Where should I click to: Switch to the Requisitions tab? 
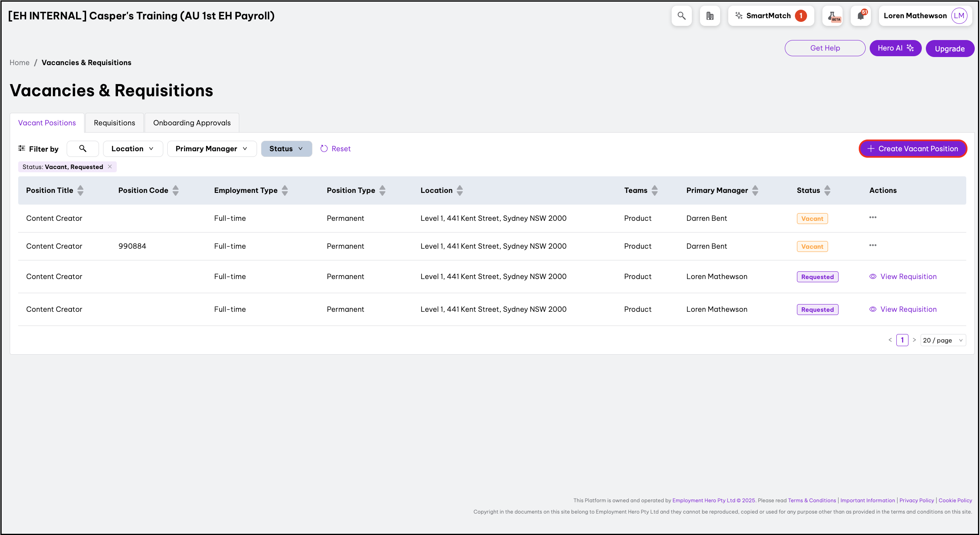click(x=114, y=123)
